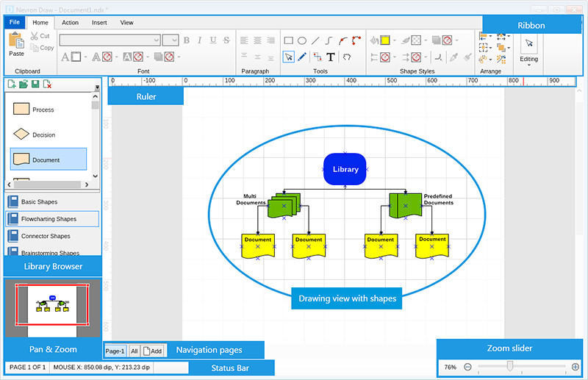
Task: Toggle center paragraph alignment
Action: 258,40
